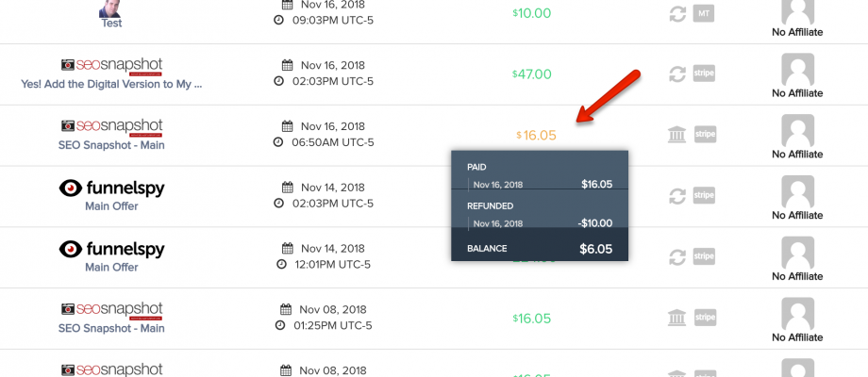Open the "Yes! Add the Digital Version" product link

tap(111, 84)
